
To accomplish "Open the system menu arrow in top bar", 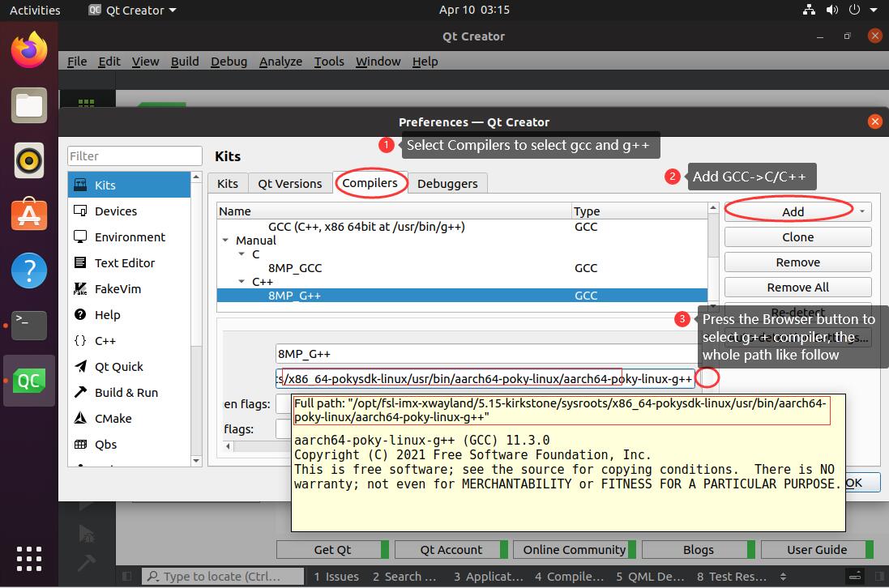I will [x=874, y=10].
